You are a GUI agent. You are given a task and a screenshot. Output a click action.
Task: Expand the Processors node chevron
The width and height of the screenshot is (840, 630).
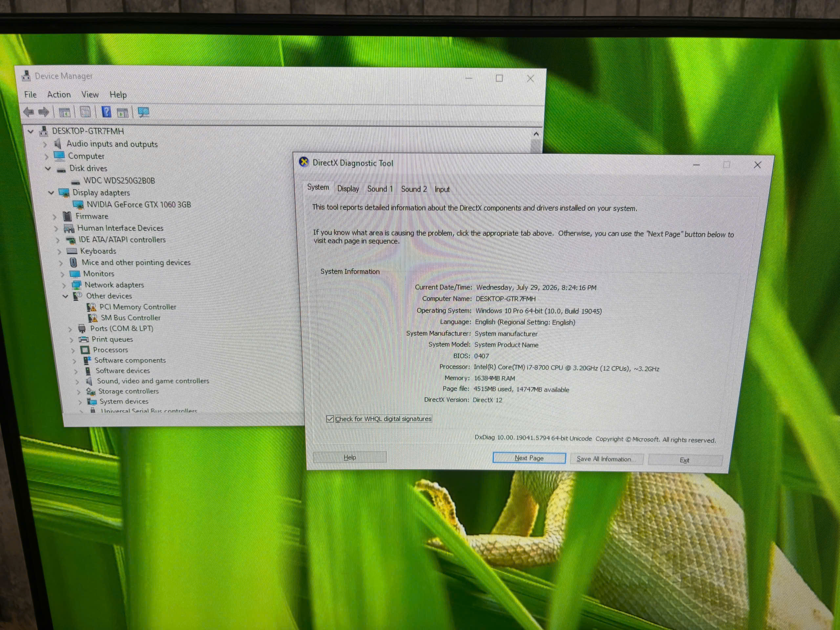(x=73, y=350)
